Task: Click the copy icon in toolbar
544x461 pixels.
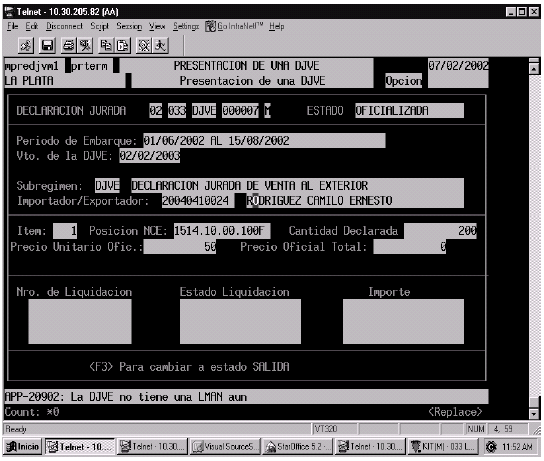Action: [106, 46]
